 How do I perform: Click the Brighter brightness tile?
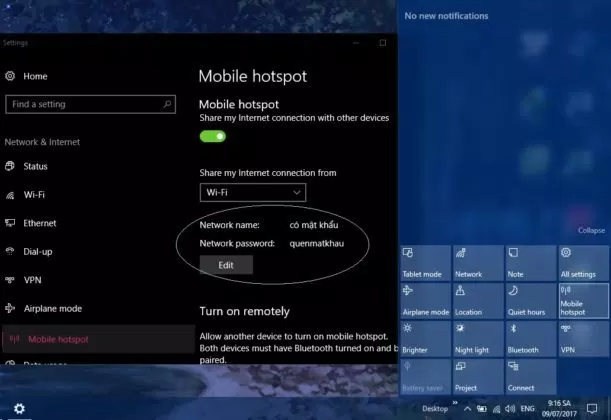(x=425, y=339)
